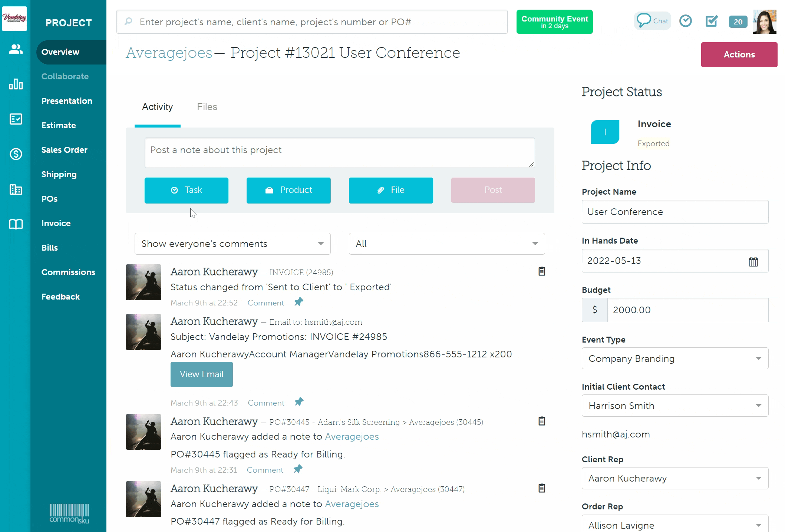Click the checkmark tasks icon in header
The width and height of the screenshot is (785, 532).
[711, 21]
